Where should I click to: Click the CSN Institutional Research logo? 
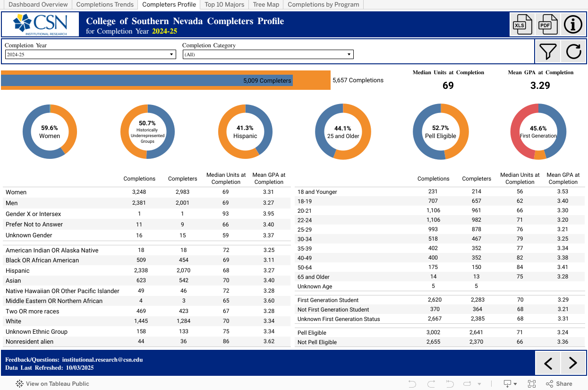click(40, 25)
